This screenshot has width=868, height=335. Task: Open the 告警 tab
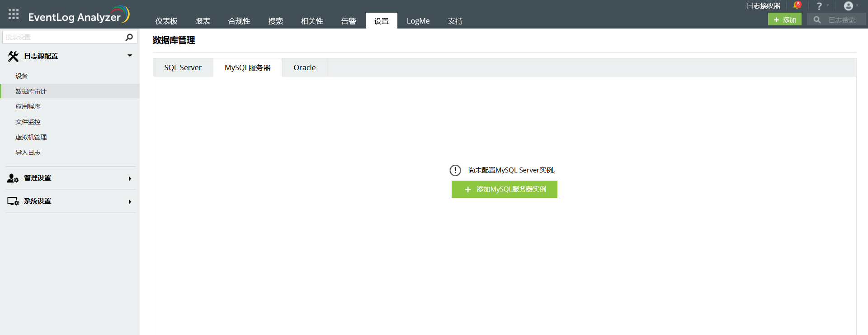point(349,21)
